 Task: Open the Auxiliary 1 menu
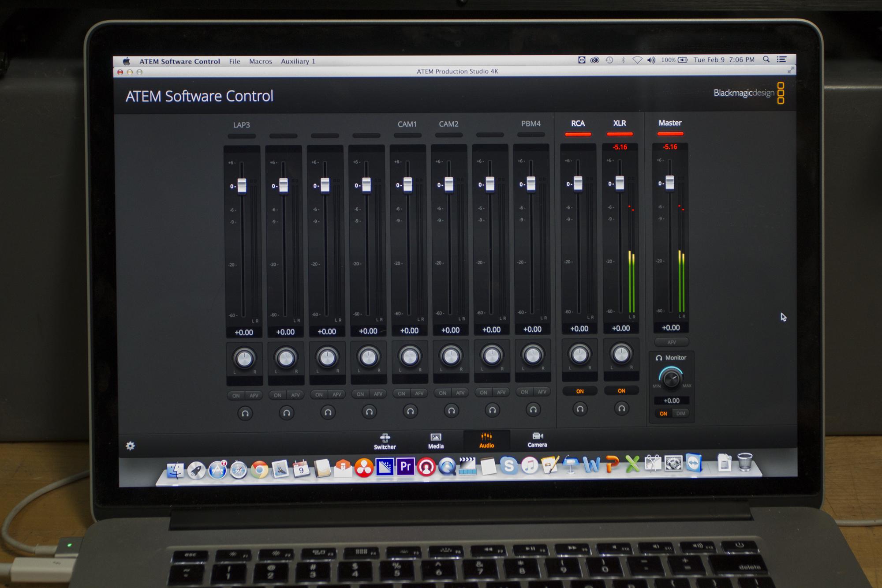pos(298,61)
